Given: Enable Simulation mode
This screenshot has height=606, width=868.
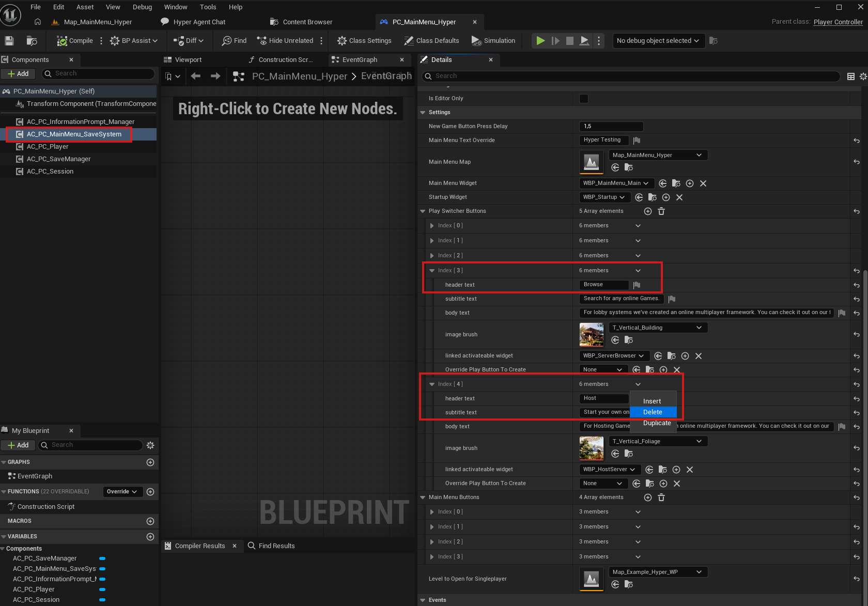Looking at the screenshot, I should pyautogui.click(x=493, y=41).
